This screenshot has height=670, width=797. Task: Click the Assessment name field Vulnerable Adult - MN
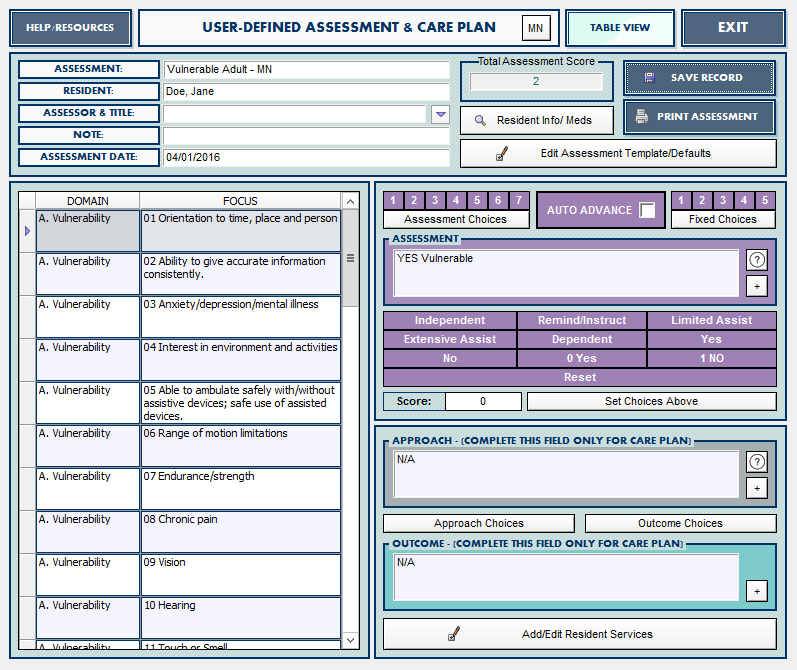[x=306, y=70]
